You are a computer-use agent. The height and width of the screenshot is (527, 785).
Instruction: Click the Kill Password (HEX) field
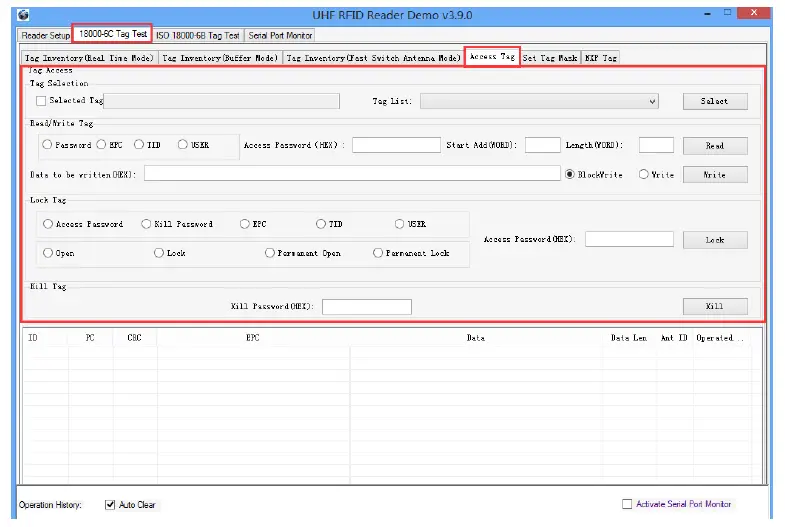[367, 307]
